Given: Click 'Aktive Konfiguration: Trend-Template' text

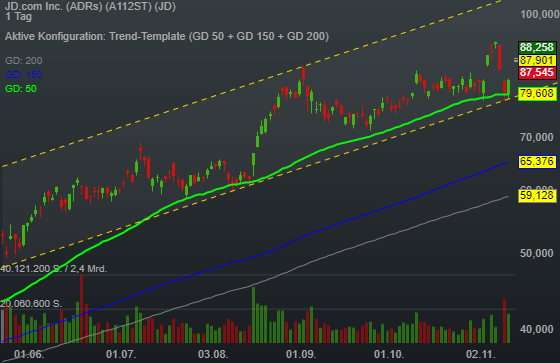Looking at the screenshot, I should click(x=95, y=36).
